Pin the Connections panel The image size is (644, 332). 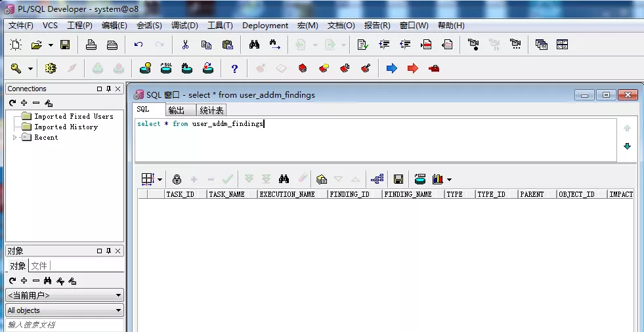point(108,89)
